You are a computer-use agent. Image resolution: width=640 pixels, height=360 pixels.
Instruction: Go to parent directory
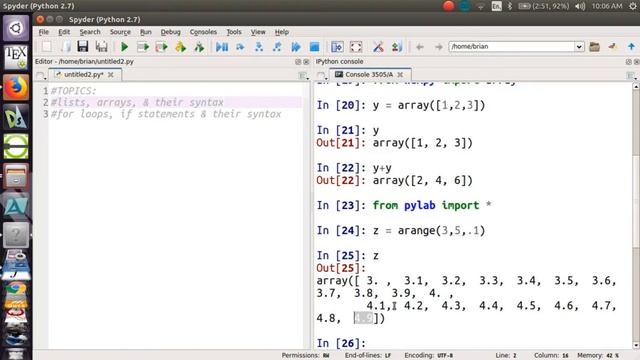coord(631,47)
